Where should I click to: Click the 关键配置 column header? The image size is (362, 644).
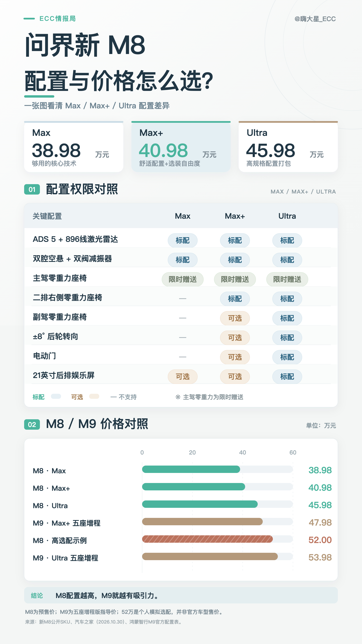pos(47,216)
